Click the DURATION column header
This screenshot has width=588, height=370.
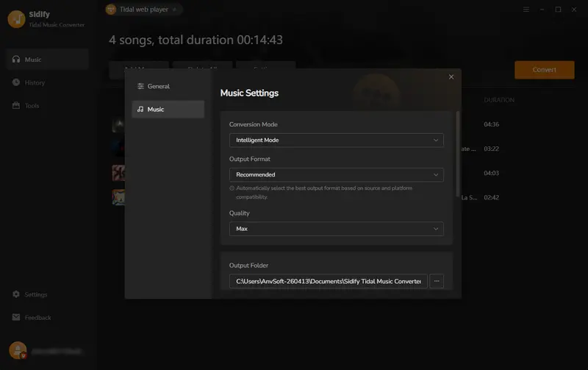click(499, 100)
